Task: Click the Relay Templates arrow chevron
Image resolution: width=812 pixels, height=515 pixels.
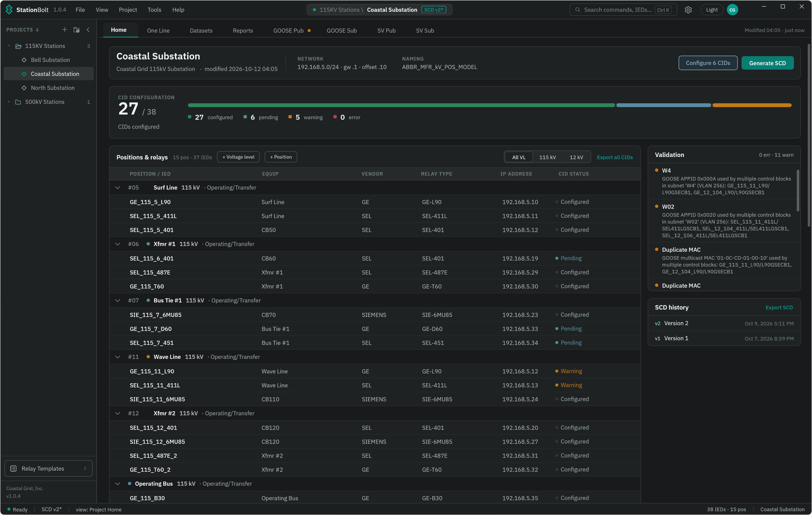Action: (x=85, y=468)
